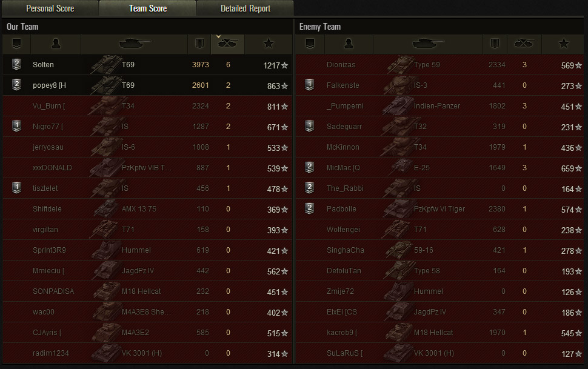Sort Enemy Team by experience star icon

coord(564,44)
